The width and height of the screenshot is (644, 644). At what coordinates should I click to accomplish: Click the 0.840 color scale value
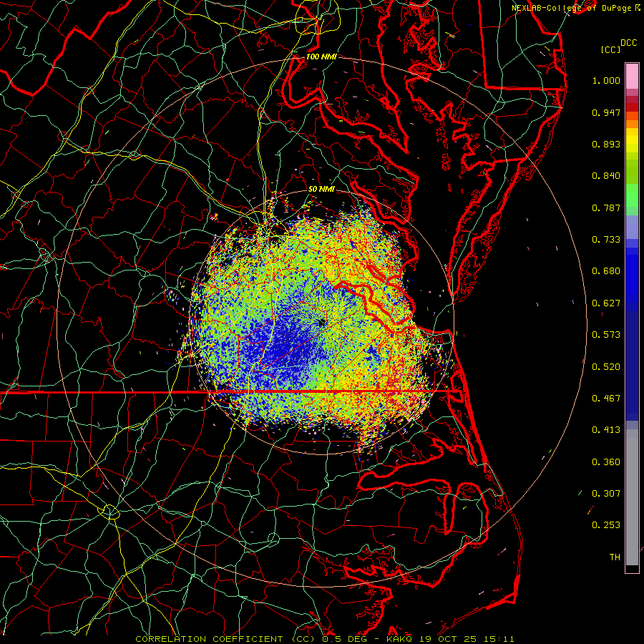[x=606, y=176]
